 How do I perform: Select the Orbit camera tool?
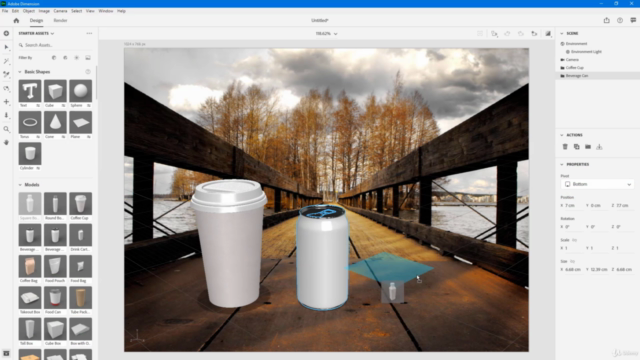tap(7, 88)
